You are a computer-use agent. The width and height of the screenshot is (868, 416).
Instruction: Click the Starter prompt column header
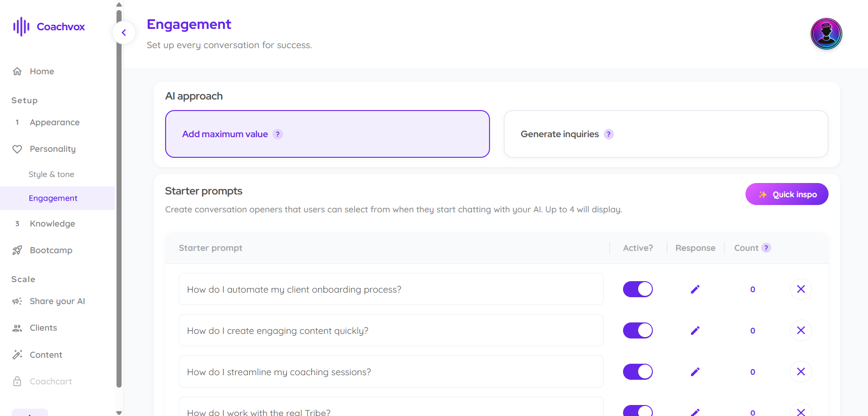click(211, 248)
